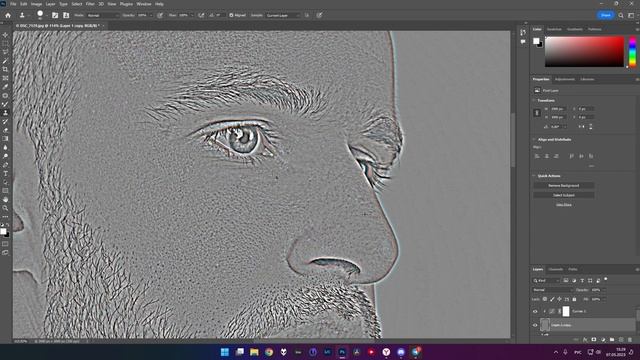Create new adjustment layer icon
Image resolution: width=640 pixels, height=360 pixels.
[x=603, y=340]
